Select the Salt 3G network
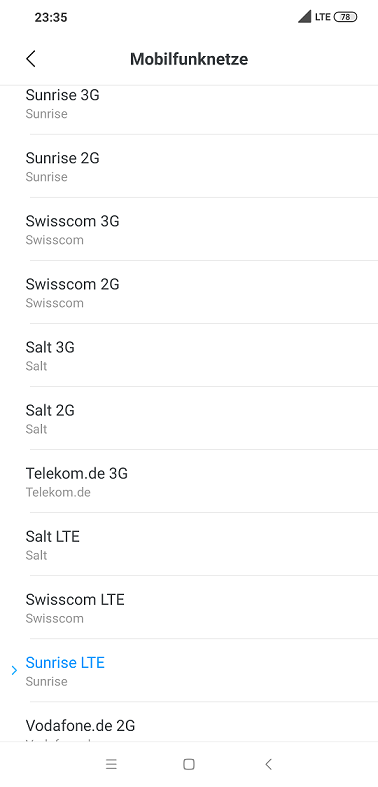 189,355
